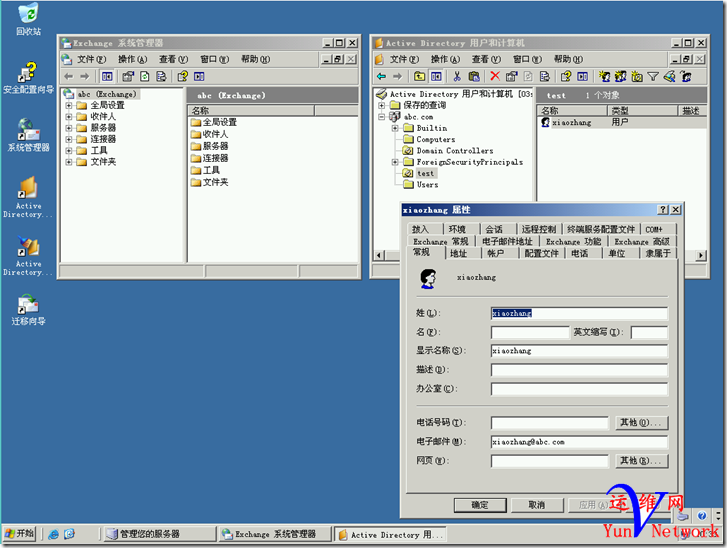This screenshot has height=548, width=727.
Task: Switch to the 隶属于 tab
Action: point(658,253)
